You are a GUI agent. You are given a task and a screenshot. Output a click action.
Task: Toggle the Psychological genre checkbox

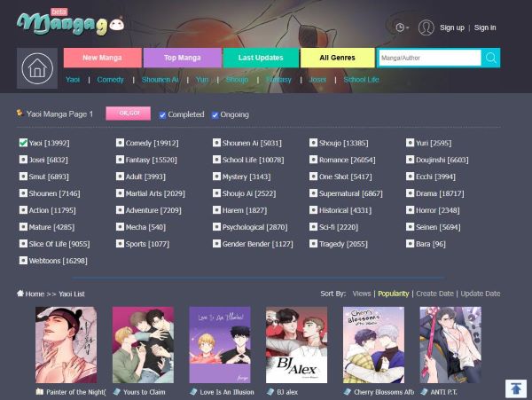coord(216,227)
